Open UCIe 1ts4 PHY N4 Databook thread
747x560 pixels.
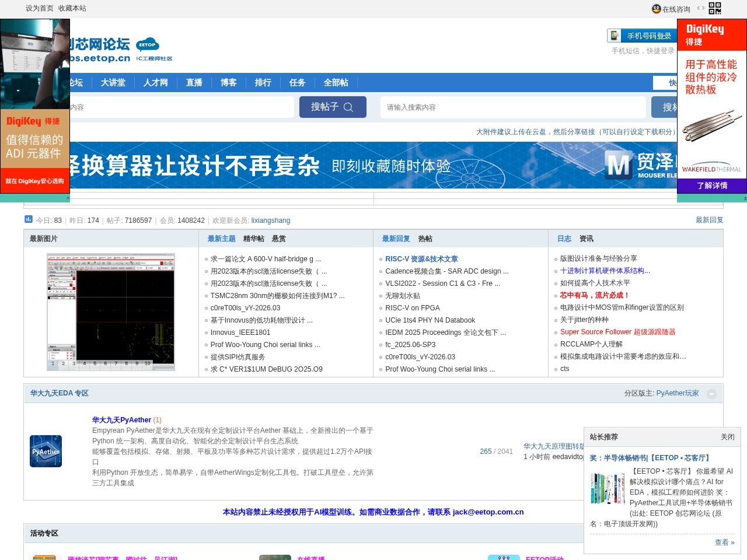[430, 320]
